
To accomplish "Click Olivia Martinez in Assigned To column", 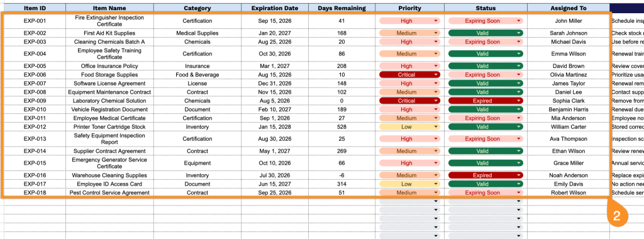I will 569,75.
